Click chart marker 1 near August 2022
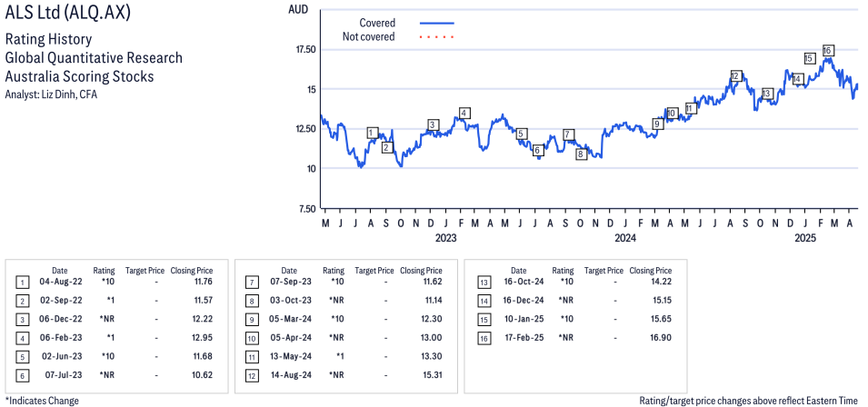Screen dimensions: 868x407 pos(372,133)
